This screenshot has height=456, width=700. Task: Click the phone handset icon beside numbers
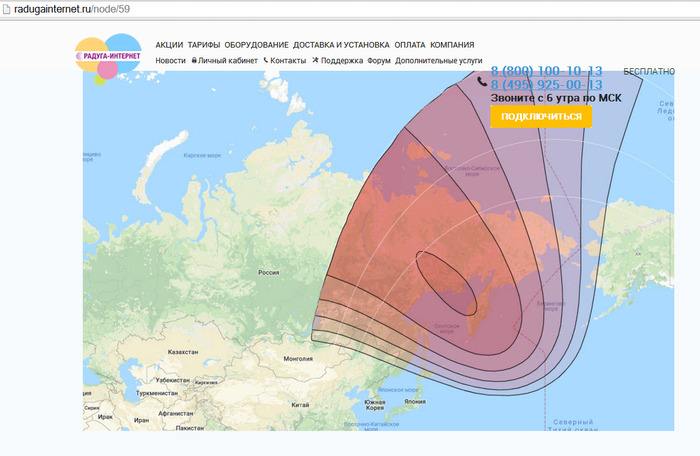click(x=482, y=82)
